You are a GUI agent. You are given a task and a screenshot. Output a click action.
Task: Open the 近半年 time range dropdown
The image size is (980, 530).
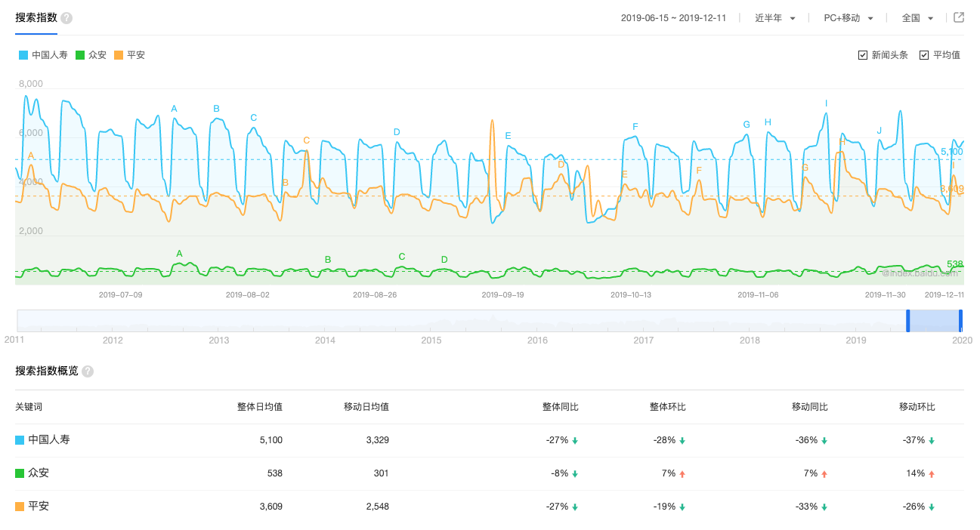pyautogui.click(x=775, y=18)
